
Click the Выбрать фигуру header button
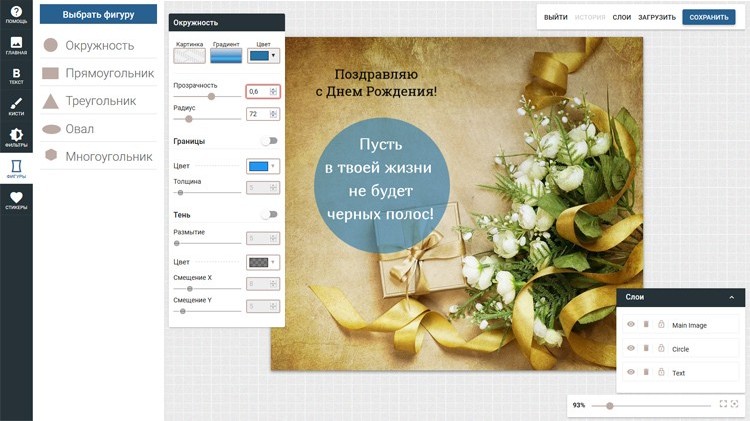pos(99,14)
